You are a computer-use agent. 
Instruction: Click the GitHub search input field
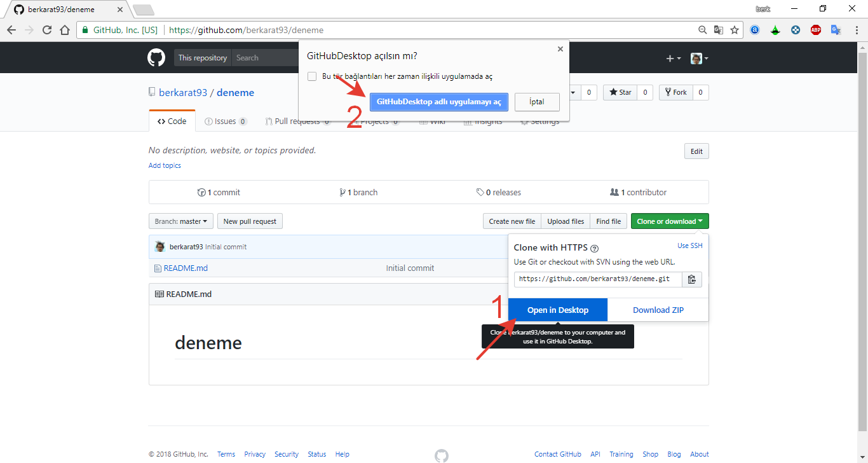266,58
